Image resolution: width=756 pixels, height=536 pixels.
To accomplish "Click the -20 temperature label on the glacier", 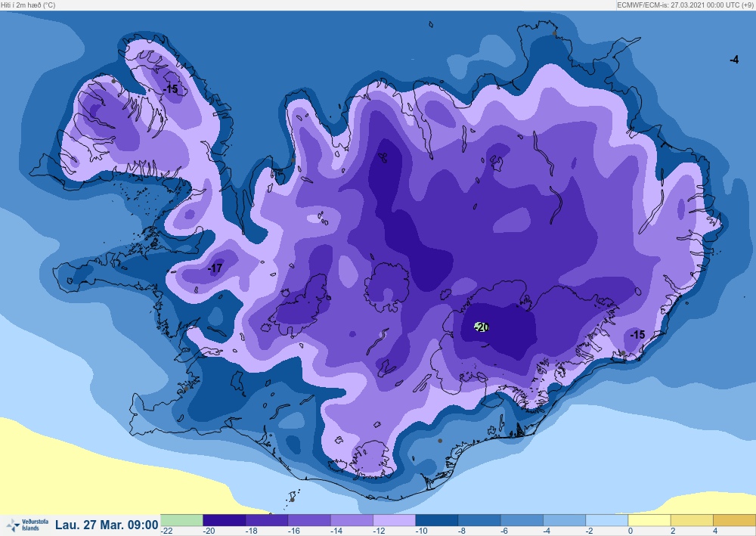I will [481, 327].
